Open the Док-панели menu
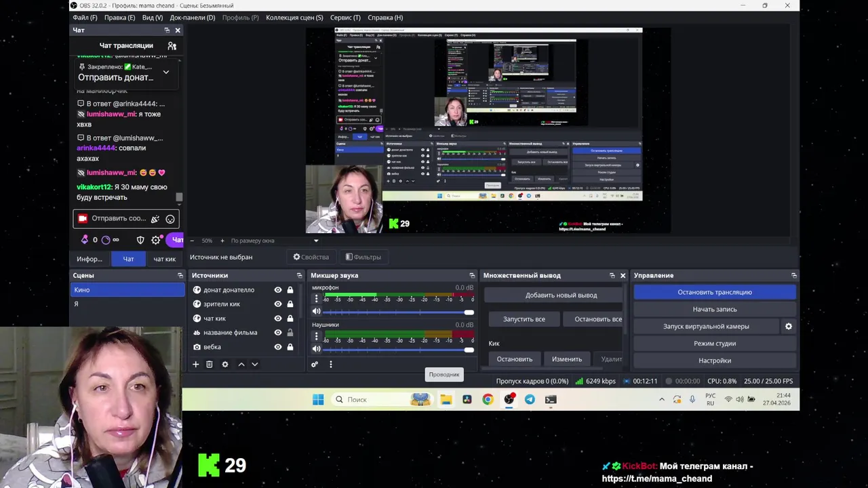The image size is (868, 488). click(193, 18)
